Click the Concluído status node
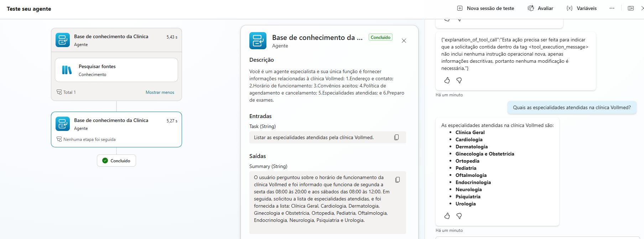The image size is (644, 239). pyautogui.click(x=116, y=161)
